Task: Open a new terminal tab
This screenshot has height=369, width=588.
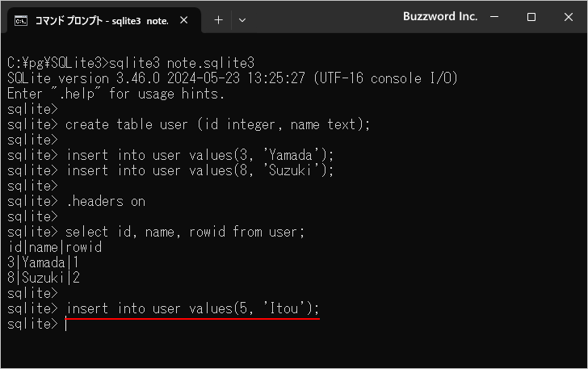Action: coord(218,20)
